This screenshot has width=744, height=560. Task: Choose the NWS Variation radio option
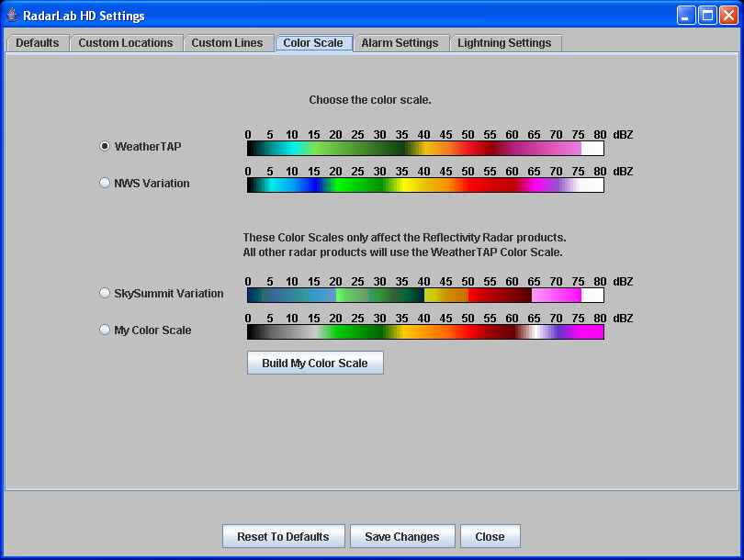coord(105,183)
